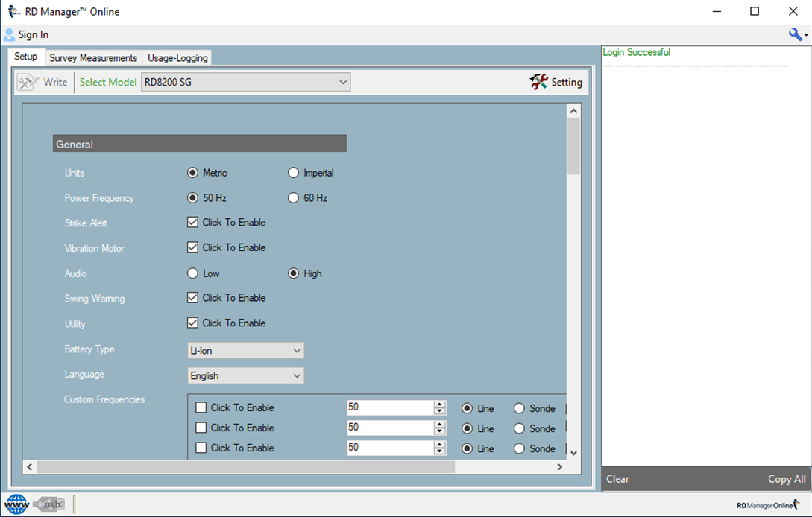Disable the Strike Alert checkbox
Viewport: 812px width, 517px height.
click(x=192, y=222)
